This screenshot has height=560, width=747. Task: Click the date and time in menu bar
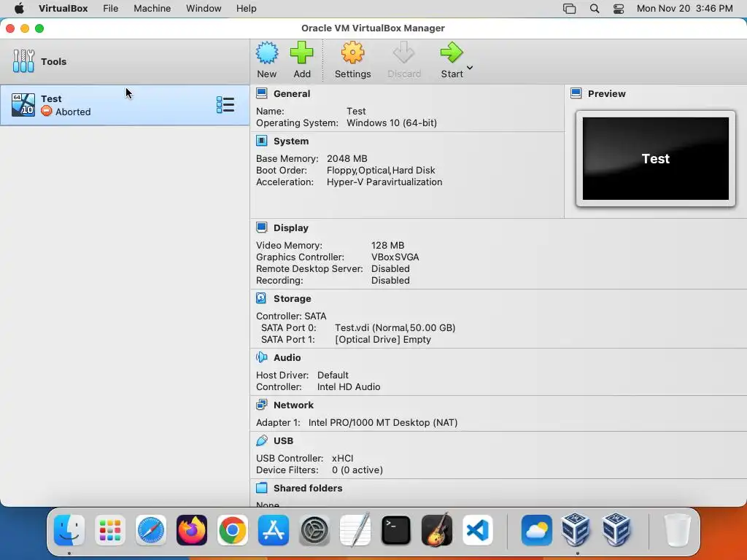point(684,9)
